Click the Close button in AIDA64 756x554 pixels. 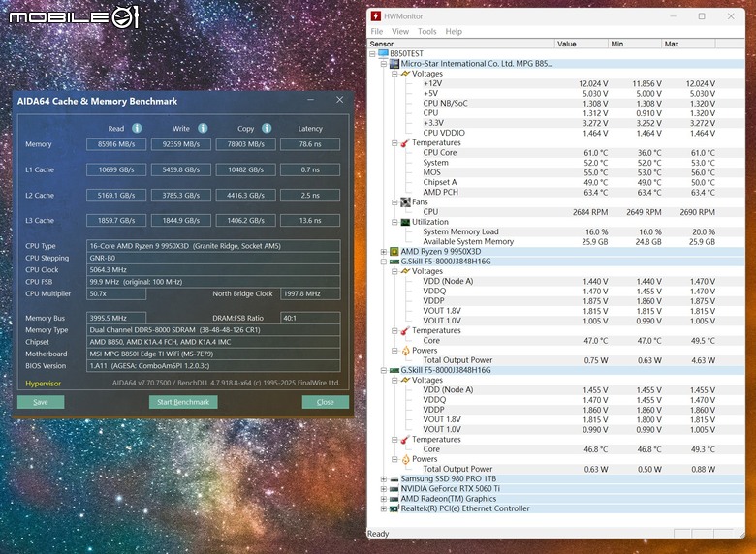[x=326, y=402]
